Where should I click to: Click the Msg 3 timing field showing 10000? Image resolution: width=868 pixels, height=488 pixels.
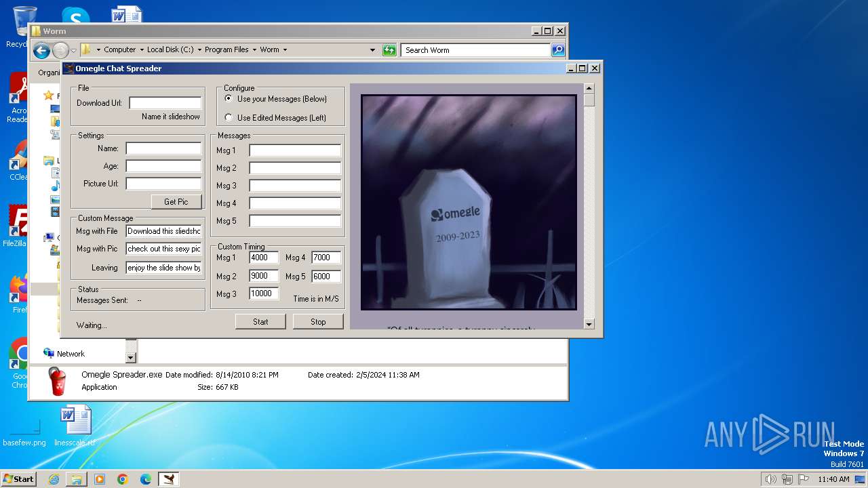264,293
